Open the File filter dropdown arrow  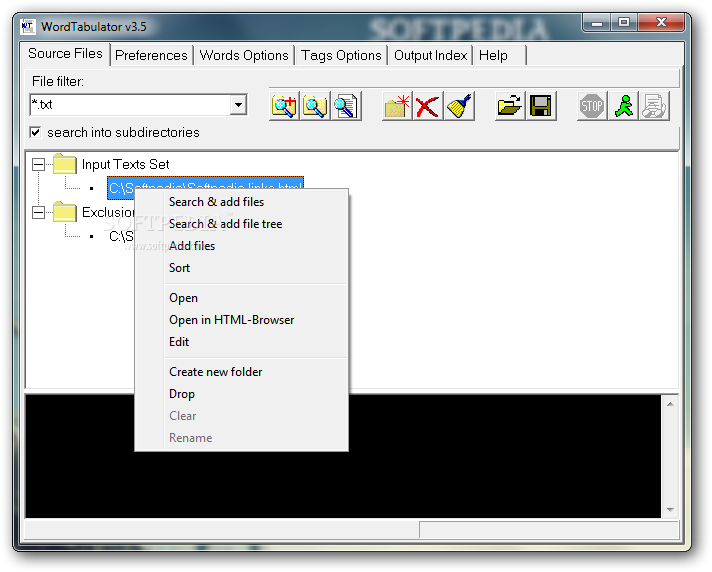[238, 105]
